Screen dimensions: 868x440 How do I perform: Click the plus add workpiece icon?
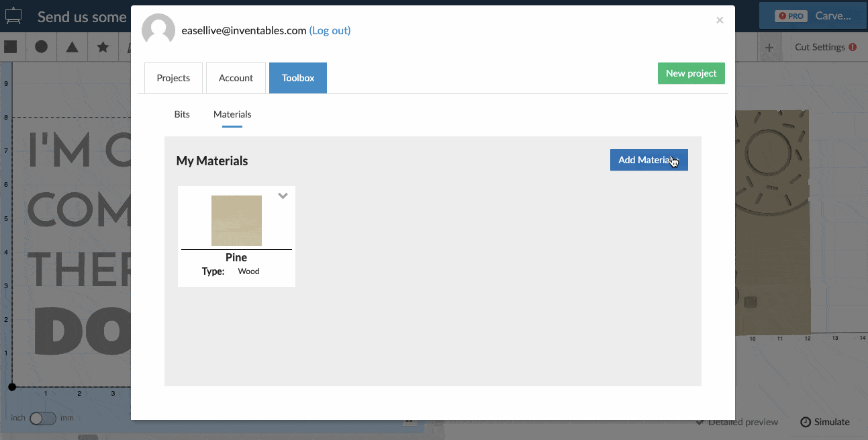coord(769,48)
